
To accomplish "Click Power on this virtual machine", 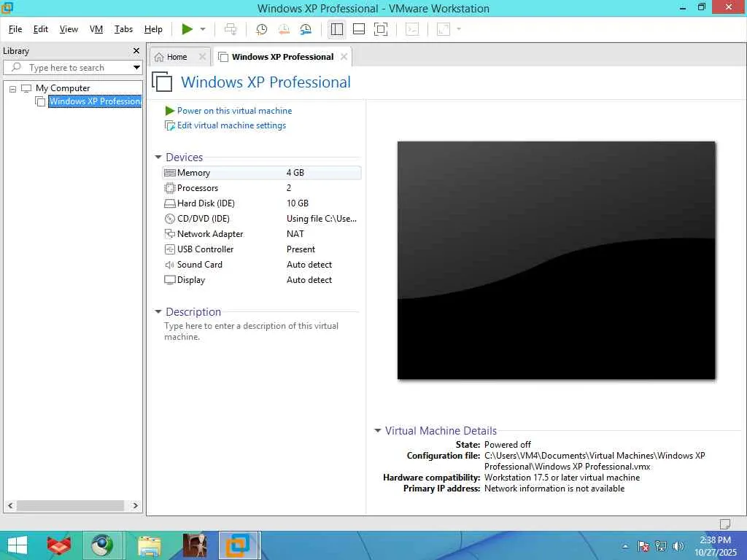I will [x=234, y=111].
